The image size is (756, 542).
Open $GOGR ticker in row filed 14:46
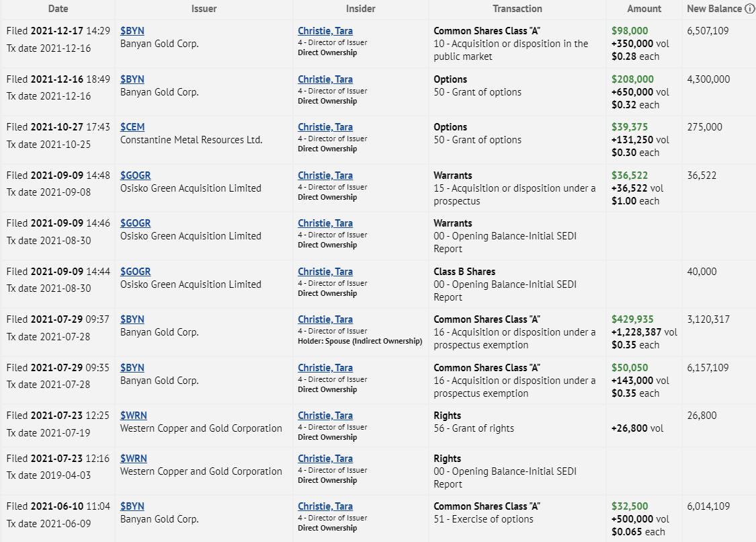click(136, 223)
